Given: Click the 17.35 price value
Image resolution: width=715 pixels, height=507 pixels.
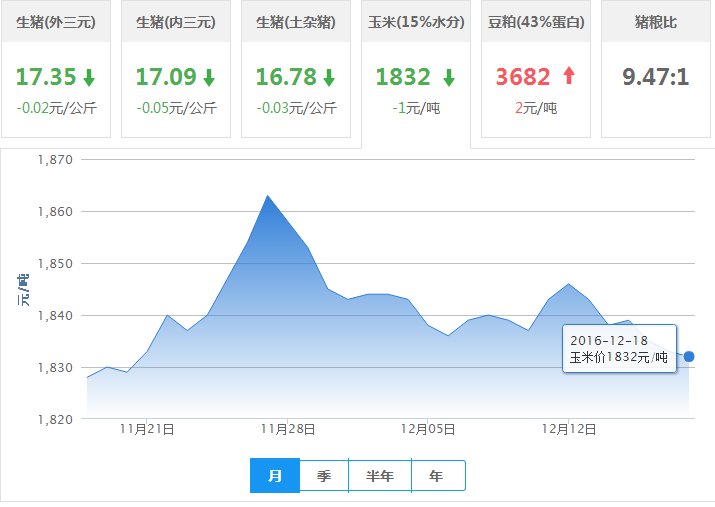Looking at the screenshot, I should pyautogui.click(x=46, y=77).
